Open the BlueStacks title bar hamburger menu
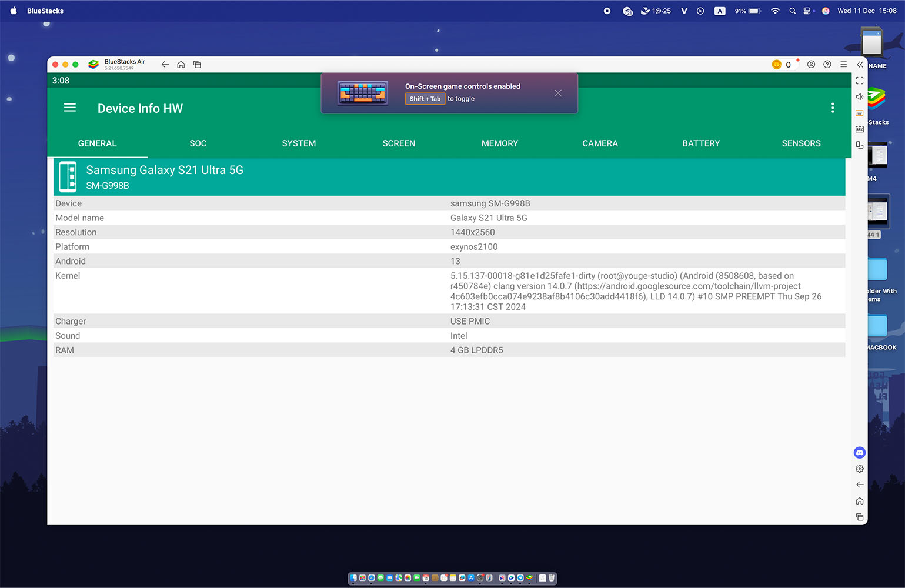This screenshot has height=588, width=905. (843, 65)
